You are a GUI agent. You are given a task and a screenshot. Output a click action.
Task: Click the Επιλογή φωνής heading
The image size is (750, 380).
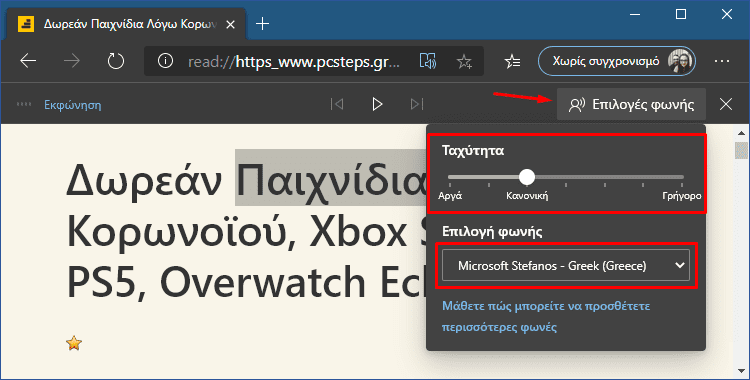point(492,232)
